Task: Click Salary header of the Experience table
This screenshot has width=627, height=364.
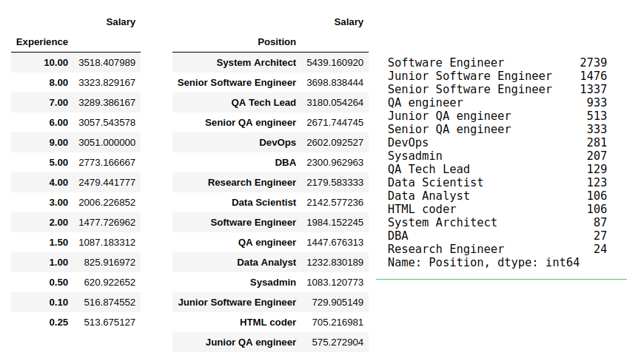Action: [x=121, y=22]
